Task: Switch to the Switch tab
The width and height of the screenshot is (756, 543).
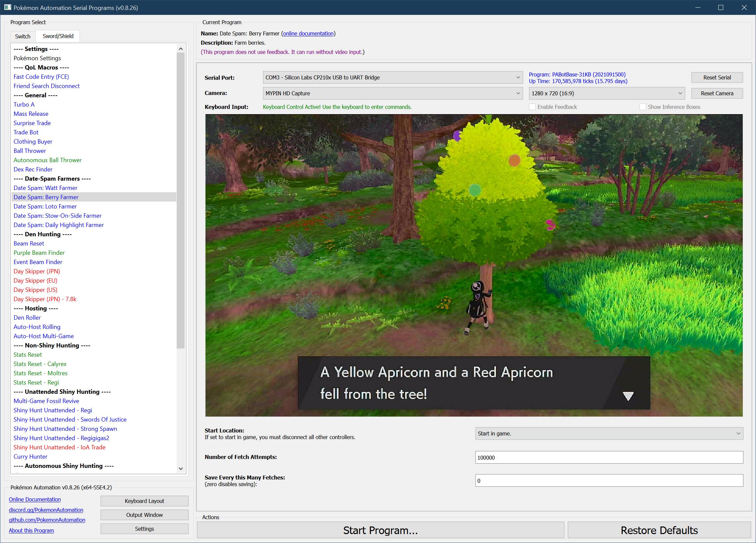Action: click(x=23, y=36)
